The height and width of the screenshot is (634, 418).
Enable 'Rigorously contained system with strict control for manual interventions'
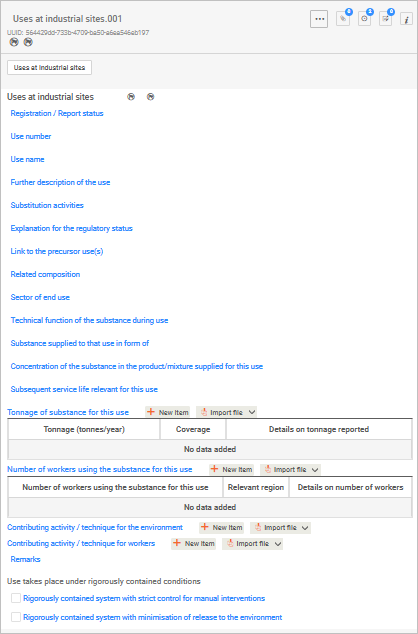[x=16, y=598]
